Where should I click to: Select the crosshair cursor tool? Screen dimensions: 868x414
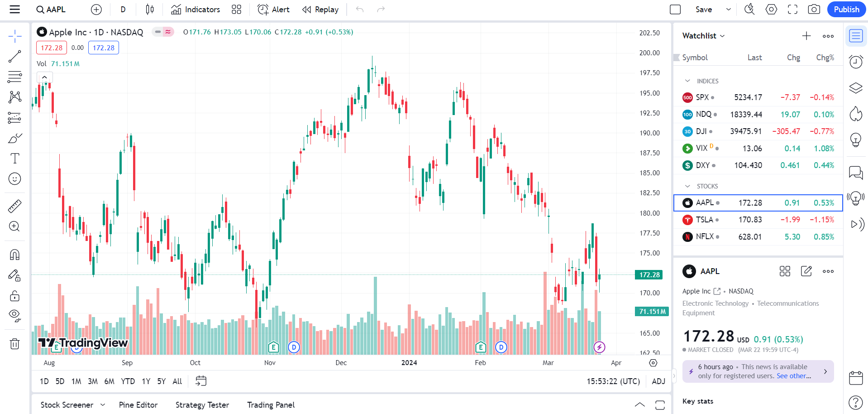pyautogui.click(x=15, y=36)
